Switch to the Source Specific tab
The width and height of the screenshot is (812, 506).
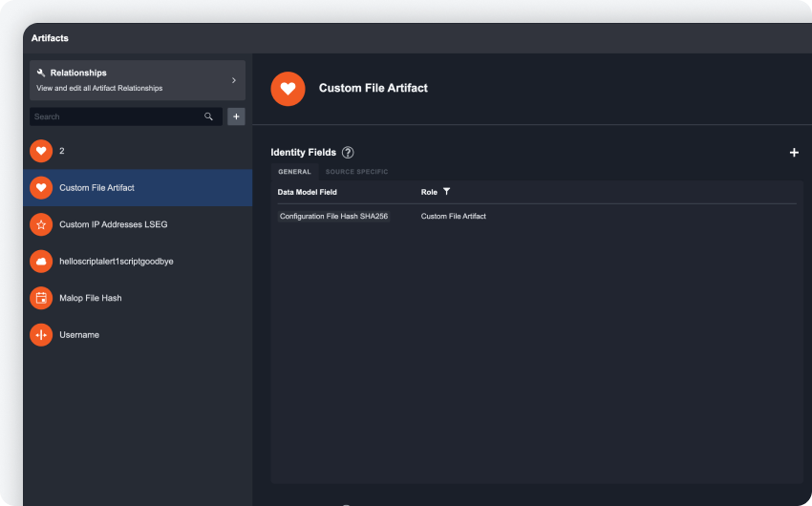click(x=356, y=172)
